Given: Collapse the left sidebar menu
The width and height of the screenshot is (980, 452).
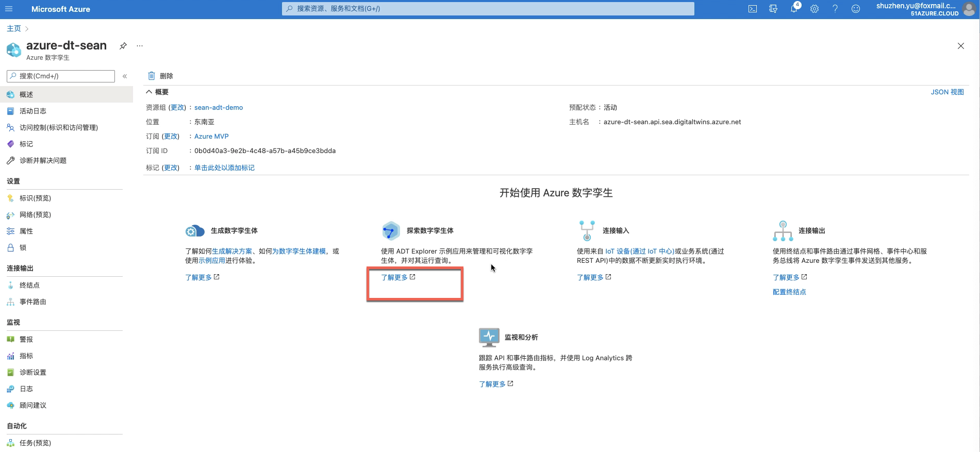Looking at the screenshot, I should [125, 76].
